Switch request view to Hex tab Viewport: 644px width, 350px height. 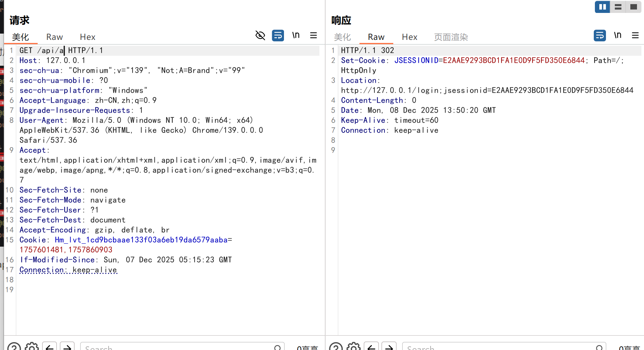[88, 37]
